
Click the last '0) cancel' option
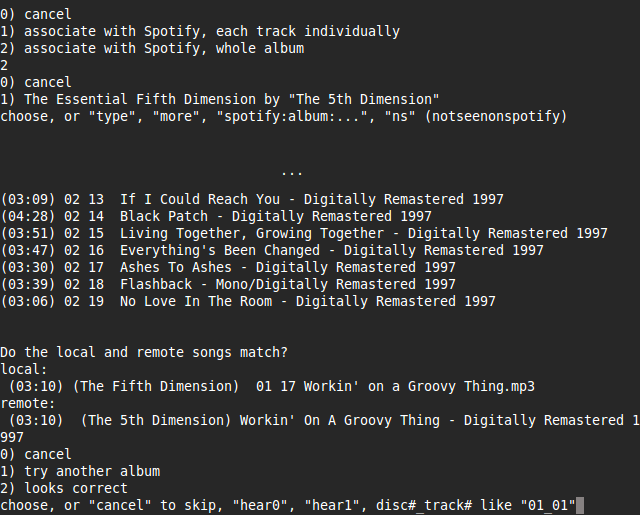pos(36,455)
